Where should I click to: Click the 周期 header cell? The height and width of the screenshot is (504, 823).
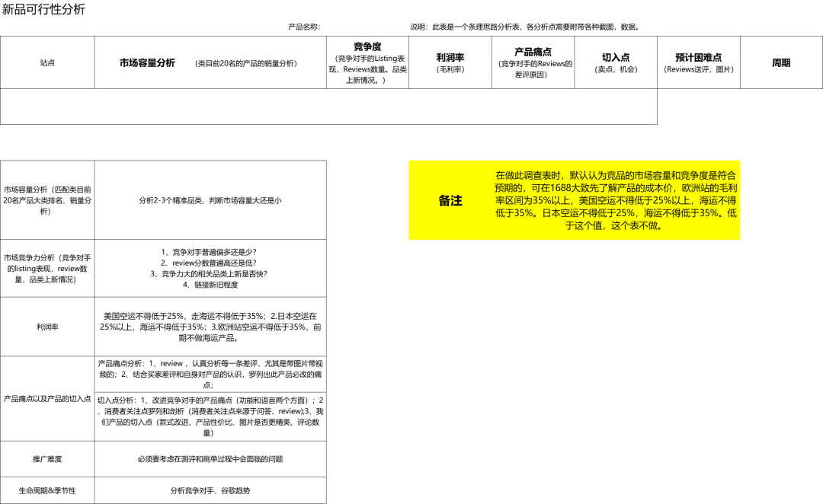[x=781, y=62]
